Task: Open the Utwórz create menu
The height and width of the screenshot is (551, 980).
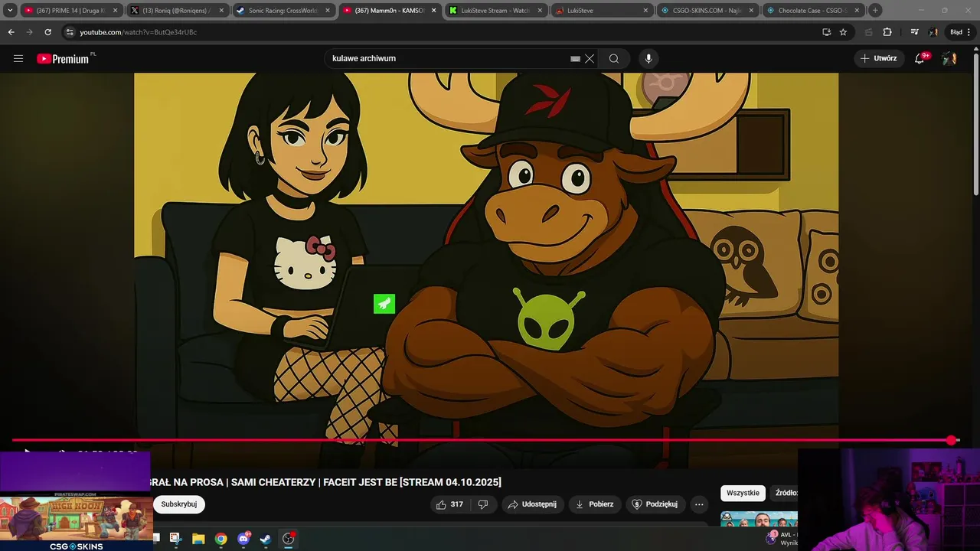Action: click(x=878, y=58)
